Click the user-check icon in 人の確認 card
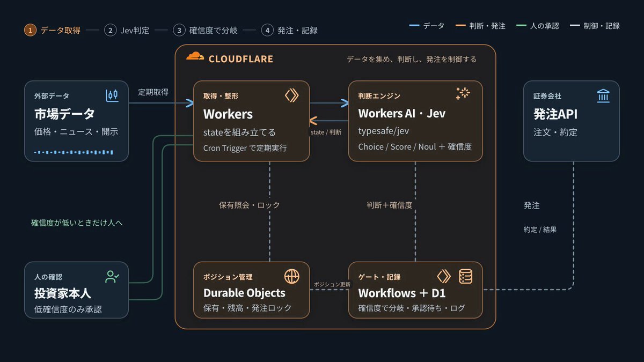This screenshot has height=362, width=644. pyautogui.click(x=112, y=277)
